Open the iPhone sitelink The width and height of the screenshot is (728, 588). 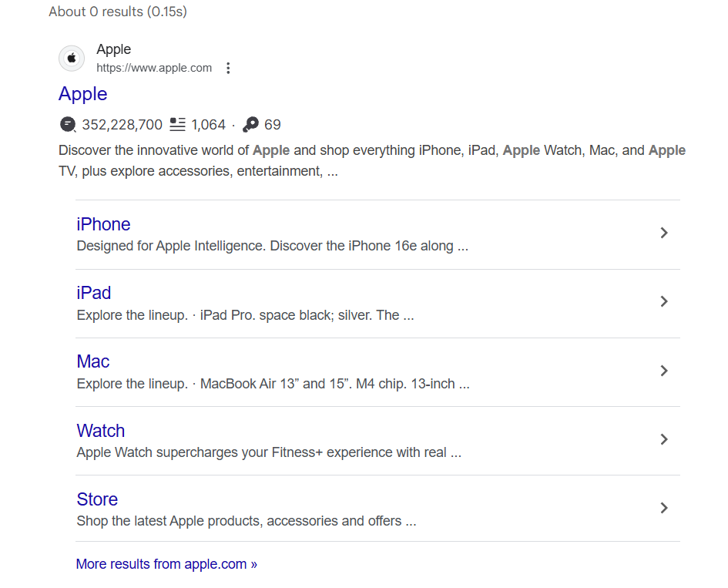coord(103,224)
